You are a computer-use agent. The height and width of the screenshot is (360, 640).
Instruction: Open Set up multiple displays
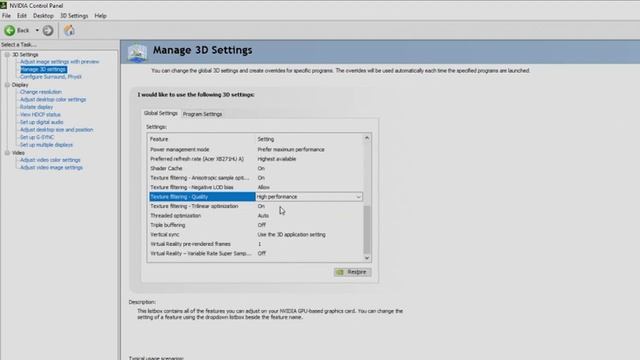(x=46, y=145)
